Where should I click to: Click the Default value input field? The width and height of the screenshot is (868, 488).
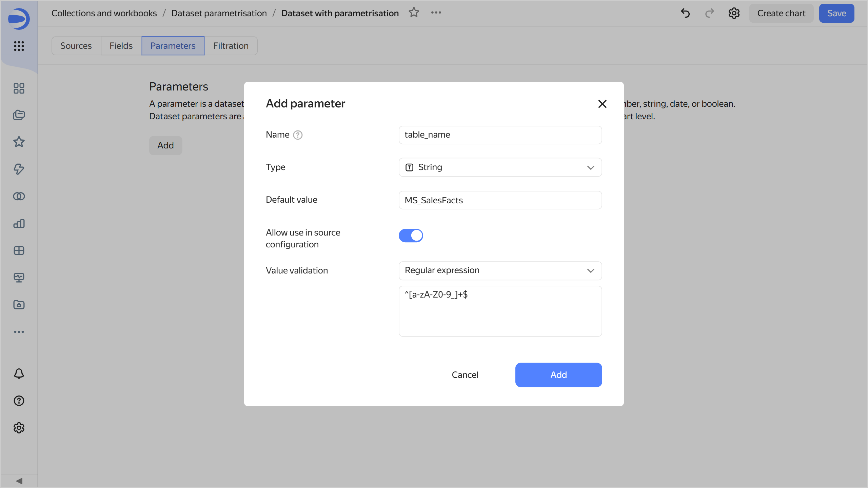click(x=500, y=200)
